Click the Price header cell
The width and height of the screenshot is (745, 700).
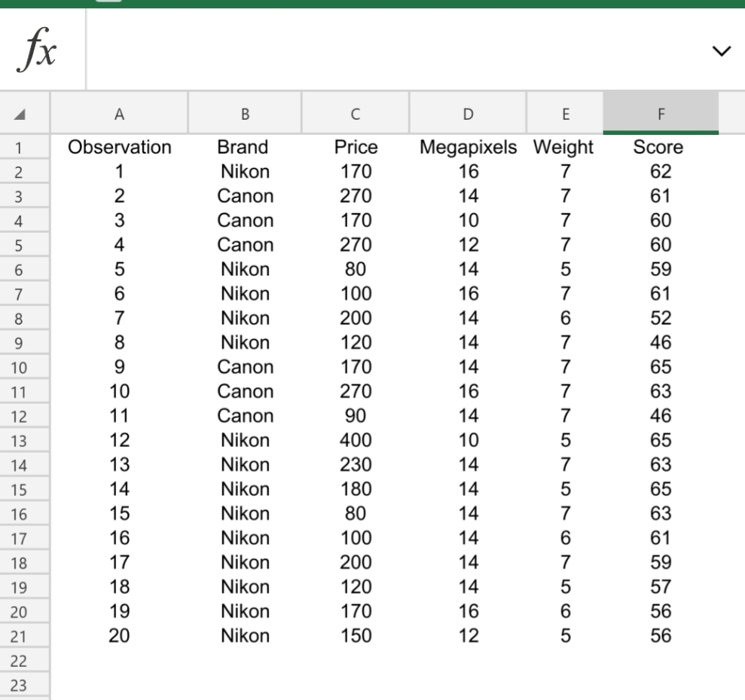point(355,147)
